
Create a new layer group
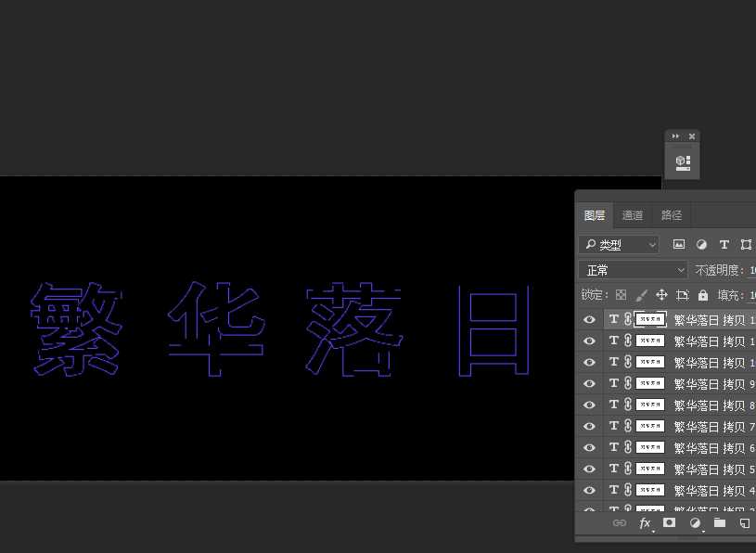[721, 522]
